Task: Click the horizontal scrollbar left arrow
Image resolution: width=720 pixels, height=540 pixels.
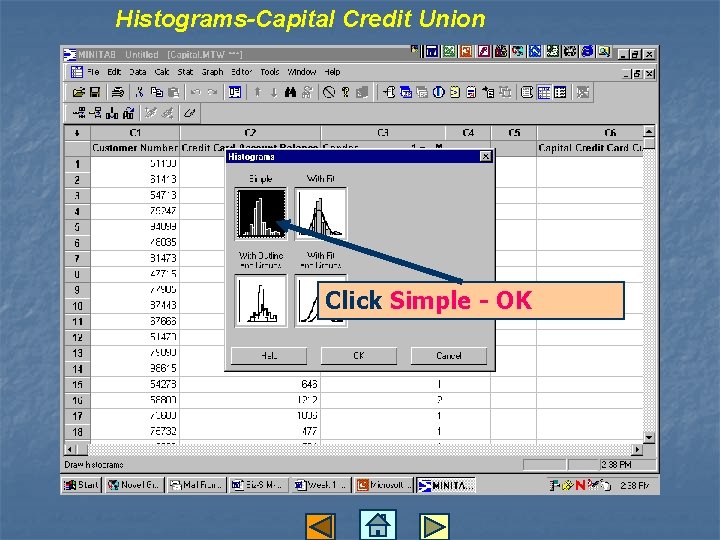Action: click(x=70, y=449)
